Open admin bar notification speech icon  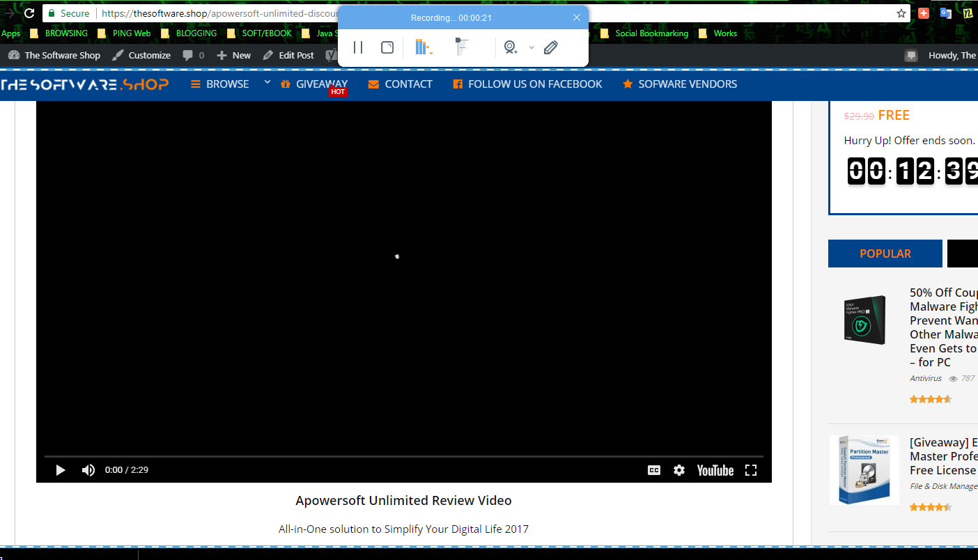pos(911,56)
